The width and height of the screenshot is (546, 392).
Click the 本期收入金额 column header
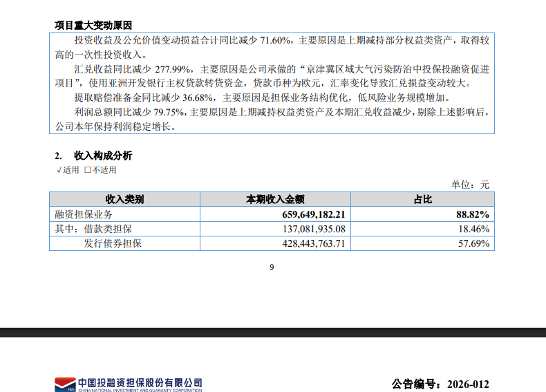(x=275, y=199)
